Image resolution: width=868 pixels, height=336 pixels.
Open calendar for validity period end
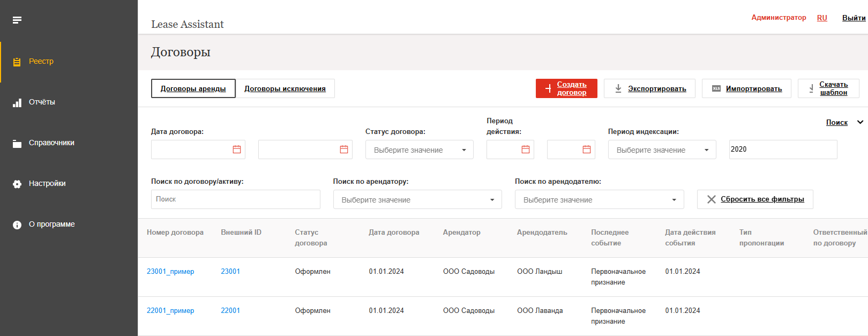586,150
